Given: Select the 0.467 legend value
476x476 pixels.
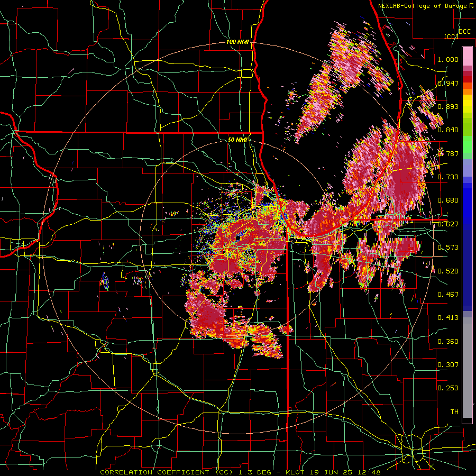Looking at the screenshot, I should click(x=448, y=295).
